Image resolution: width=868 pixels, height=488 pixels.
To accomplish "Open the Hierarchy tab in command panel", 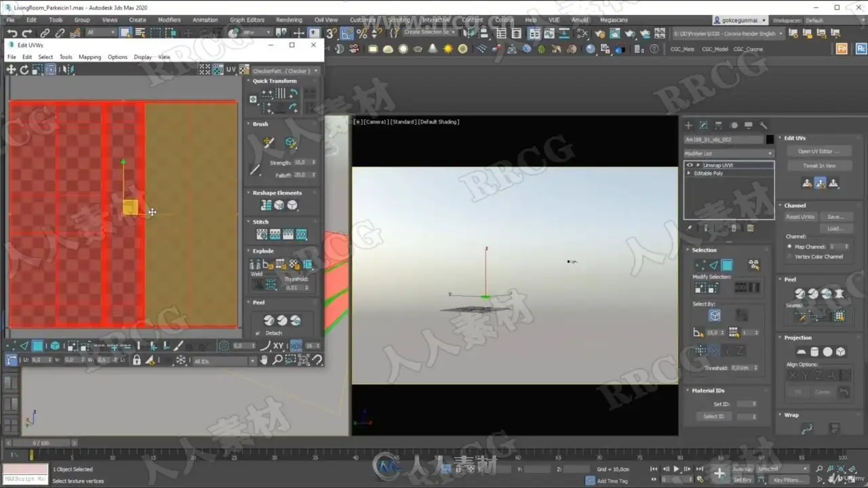I will pos(718,125).
